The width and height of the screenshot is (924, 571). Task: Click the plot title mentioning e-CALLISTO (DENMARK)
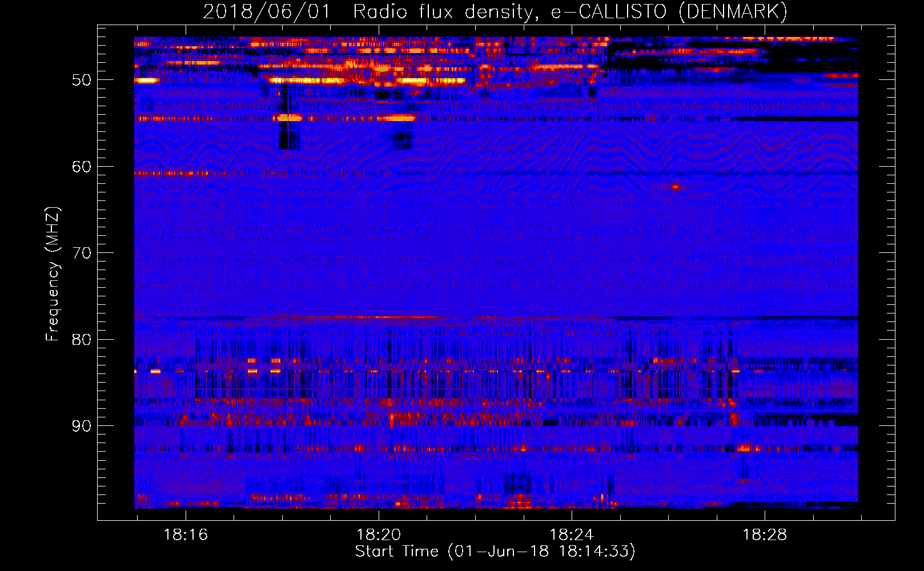(495, 11)
